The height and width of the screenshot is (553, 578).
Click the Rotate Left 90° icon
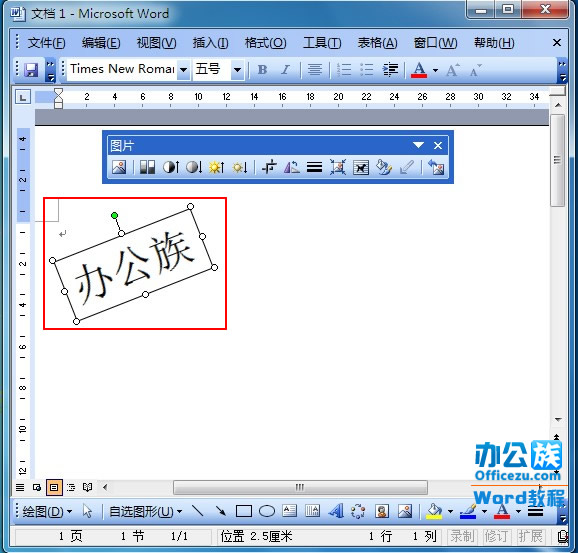[292, 167]
